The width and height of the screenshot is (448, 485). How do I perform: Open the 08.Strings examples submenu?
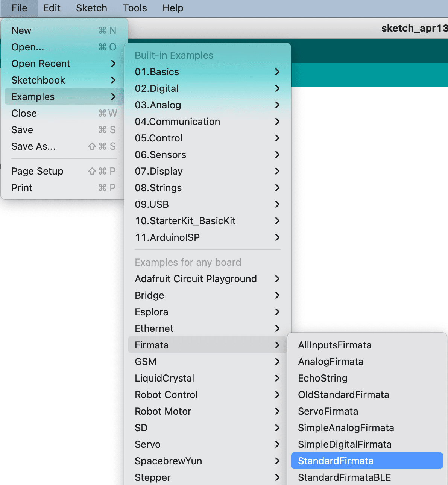[207, 188]
